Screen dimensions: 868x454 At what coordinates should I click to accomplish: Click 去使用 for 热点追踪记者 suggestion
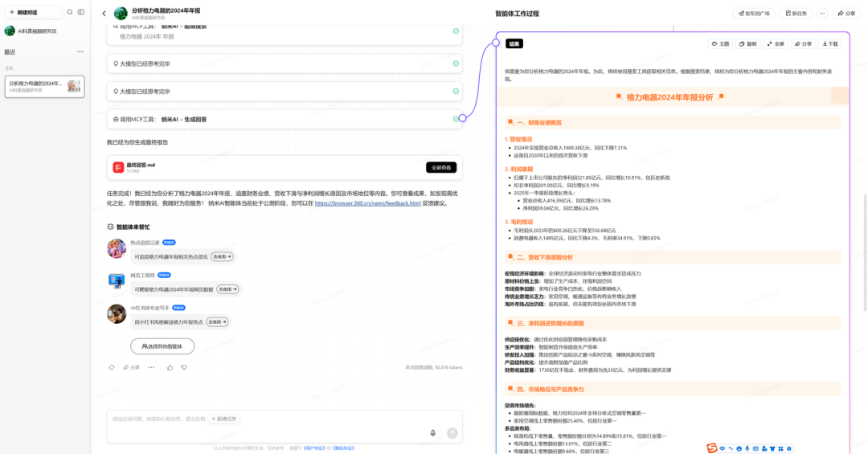tap(223, 257)
